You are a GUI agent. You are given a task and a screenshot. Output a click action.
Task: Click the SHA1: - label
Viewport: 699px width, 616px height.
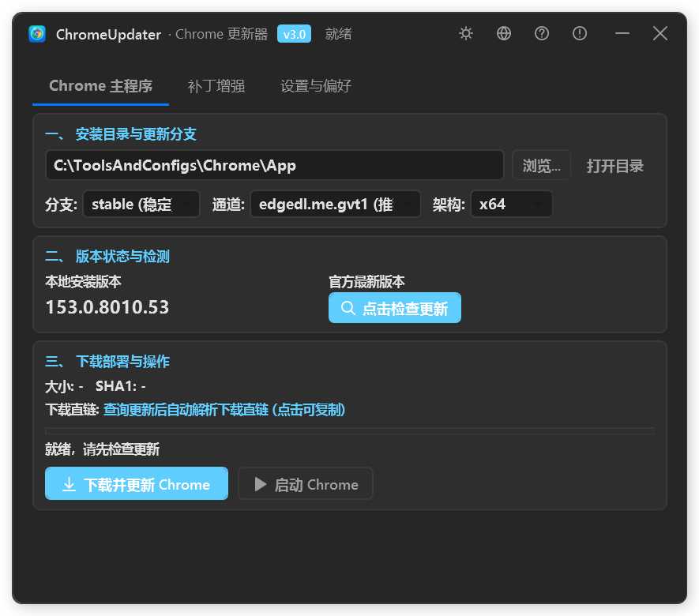pos(120,386)
